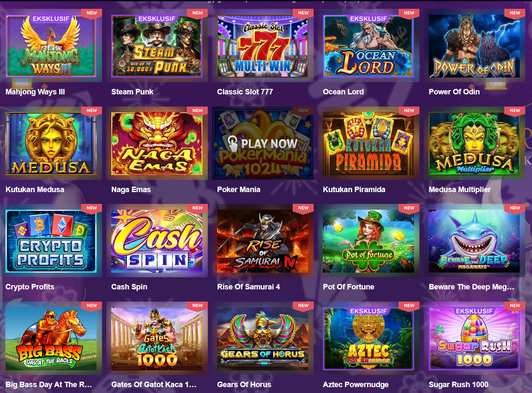Image resolution: width=532 pixels, height=393 pixels.
Task: Launch the Medusa Multiplier game
Action: point(474,143)
